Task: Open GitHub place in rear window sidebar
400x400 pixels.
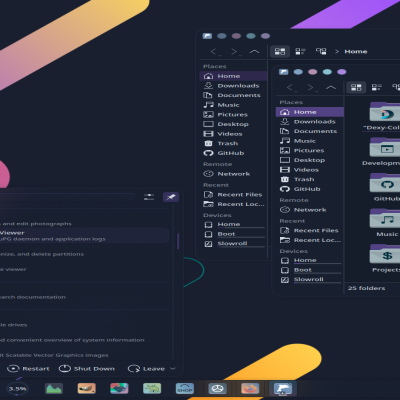Action: click(x=233, y=153)
